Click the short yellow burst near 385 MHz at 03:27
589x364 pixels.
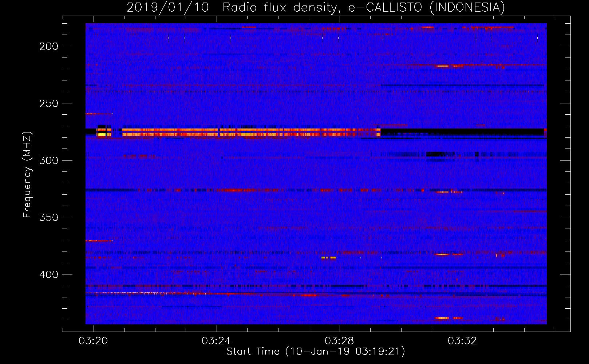tap(329, 258)
